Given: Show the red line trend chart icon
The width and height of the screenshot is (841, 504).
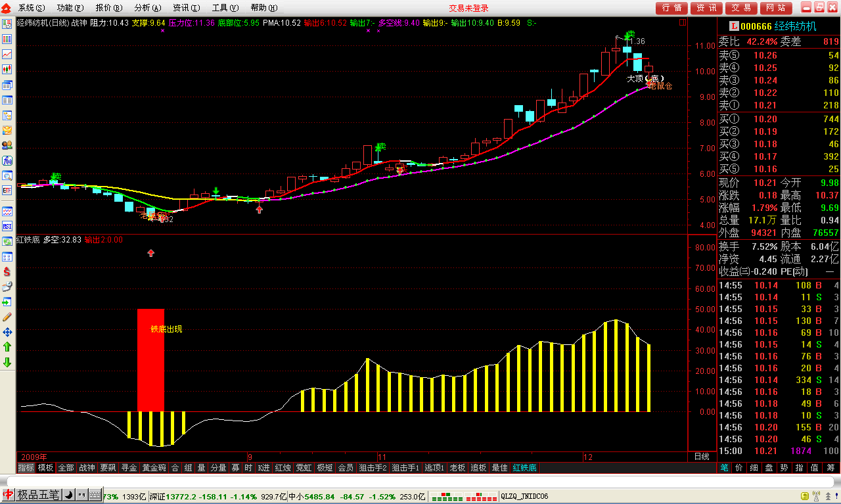Looking at the screenshot, I should [x=7, y=54].
